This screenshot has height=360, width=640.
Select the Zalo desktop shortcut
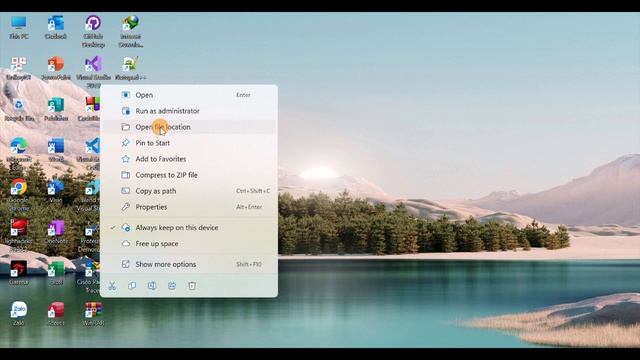click(19, 313)
